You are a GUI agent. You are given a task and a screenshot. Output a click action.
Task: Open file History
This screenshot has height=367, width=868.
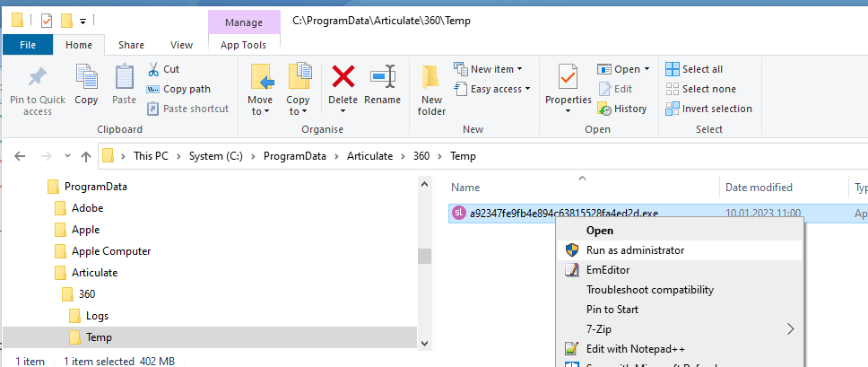pyautogui.click(x=622, y=109)
